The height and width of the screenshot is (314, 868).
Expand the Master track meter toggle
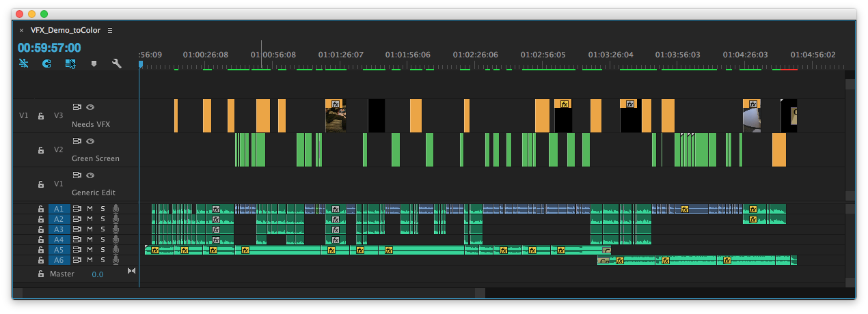[x=132, y=271]
